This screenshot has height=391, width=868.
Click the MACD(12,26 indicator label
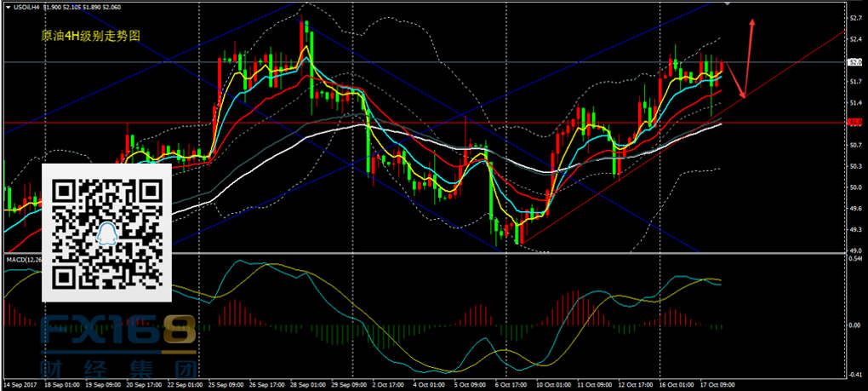(x=23, y=258)
